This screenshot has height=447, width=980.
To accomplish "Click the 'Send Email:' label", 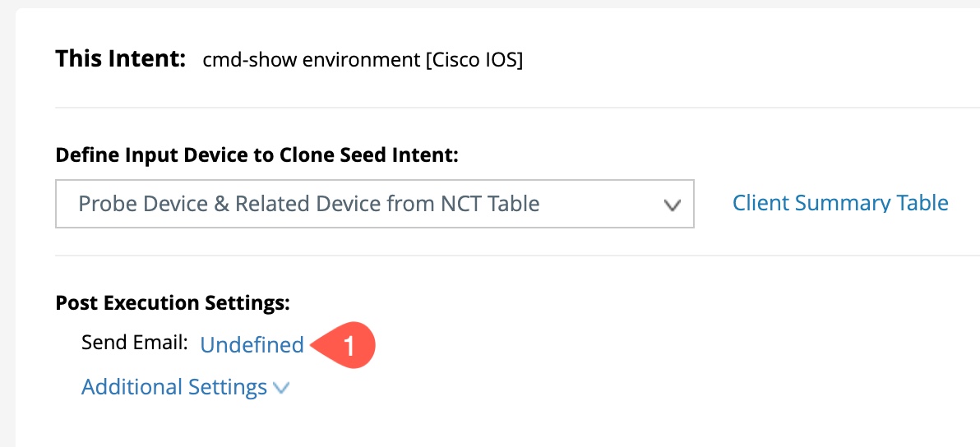I will [x=135, y=343].
